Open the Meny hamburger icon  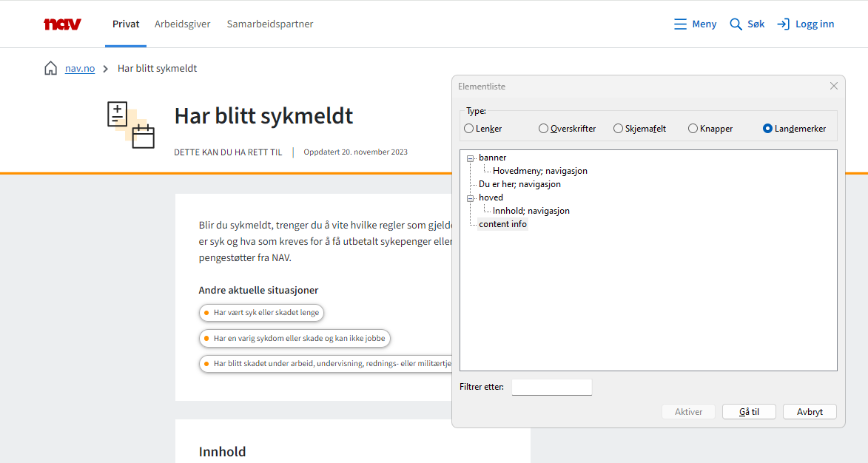click(681, 23)
